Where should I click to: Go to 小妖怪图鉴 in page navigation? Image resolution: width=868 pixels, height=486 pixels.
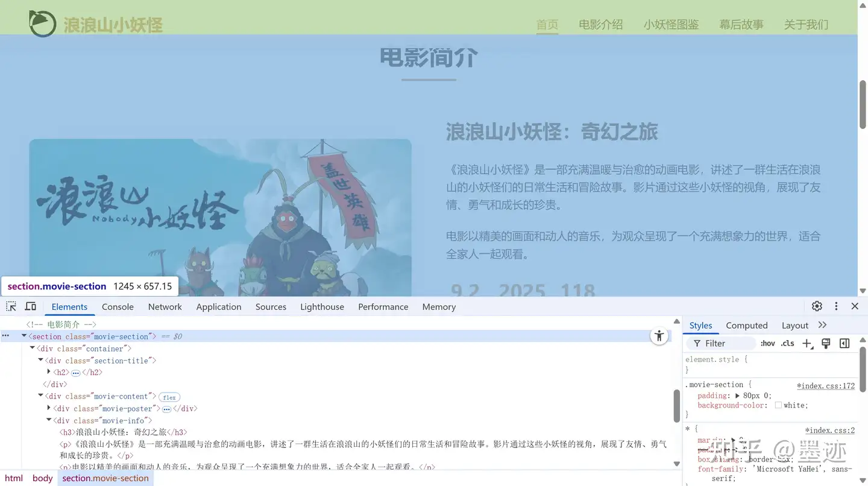tap(671, 25)
